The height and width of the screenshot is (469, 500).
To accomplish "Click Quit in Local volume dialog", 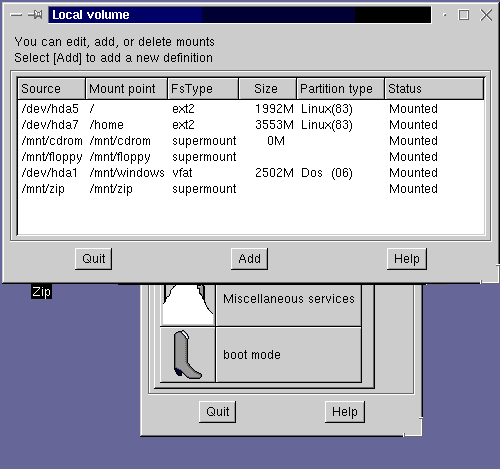I will pyautogui.click(x=93, y=259).
